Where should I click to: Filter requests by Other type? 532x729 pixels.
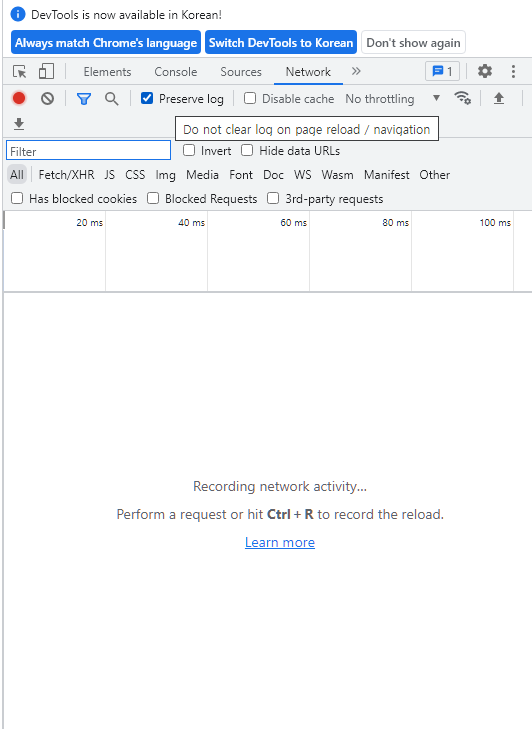(434, 175)
